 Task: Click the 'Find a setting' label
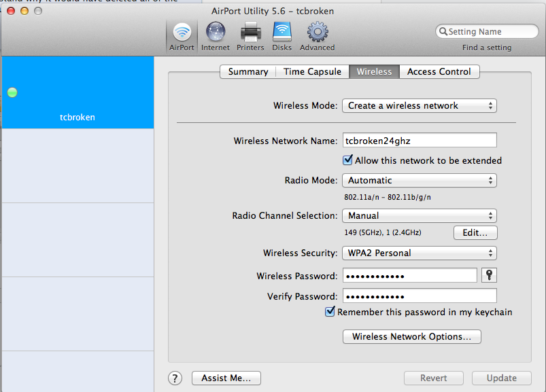pos(487,48)
